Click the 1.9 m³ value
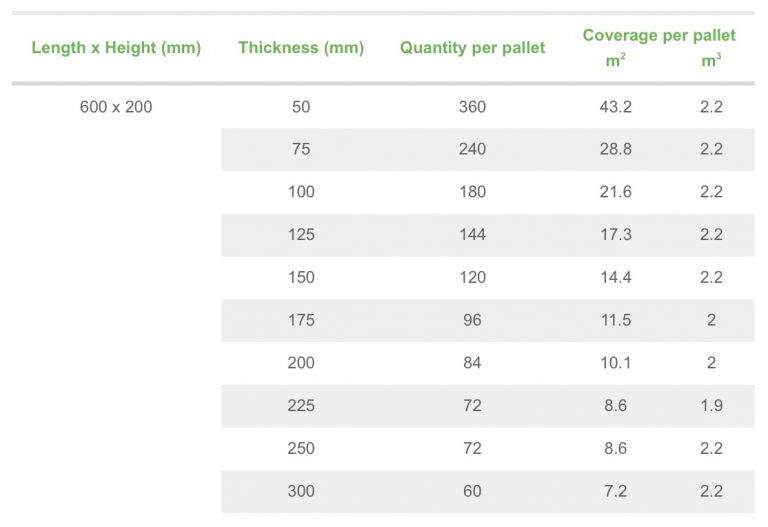 coord(711,406)
